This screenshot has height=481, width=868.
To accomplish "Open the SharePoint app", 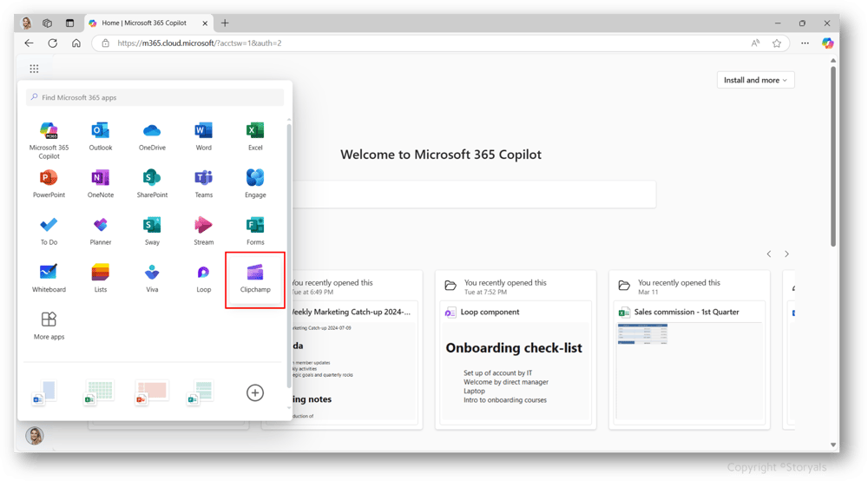I will click(152, 183).
